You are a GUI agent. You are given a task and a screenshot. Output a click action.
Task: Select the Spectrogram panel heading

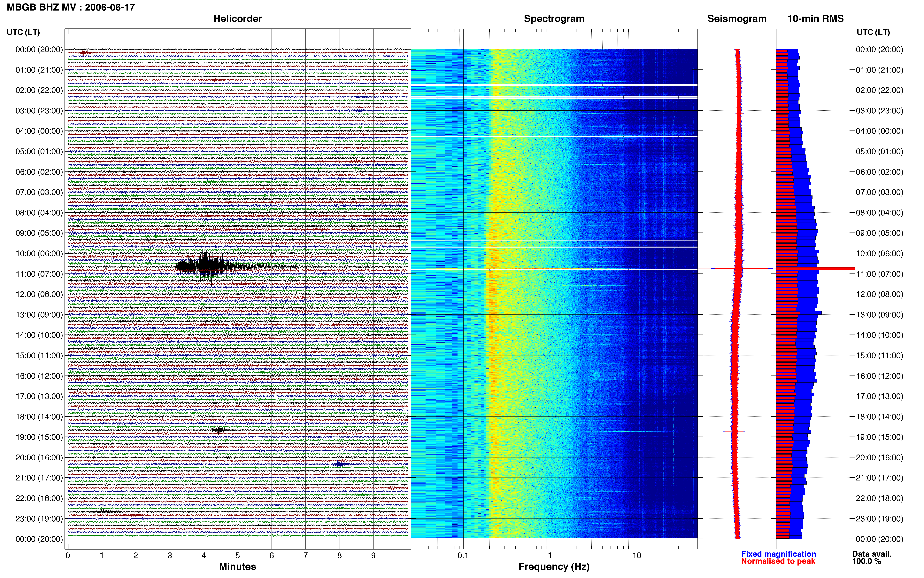click(x=554, y=19)
